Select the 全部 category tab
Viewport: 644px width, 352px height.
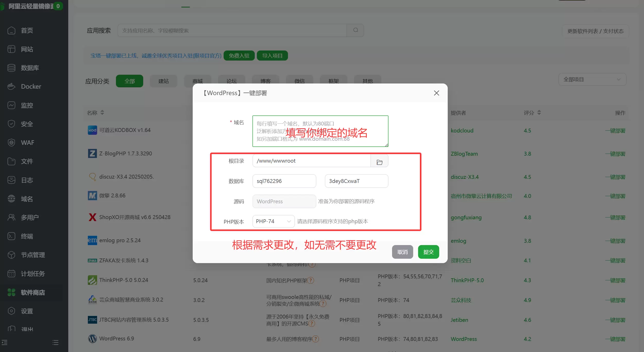[129, 81]
